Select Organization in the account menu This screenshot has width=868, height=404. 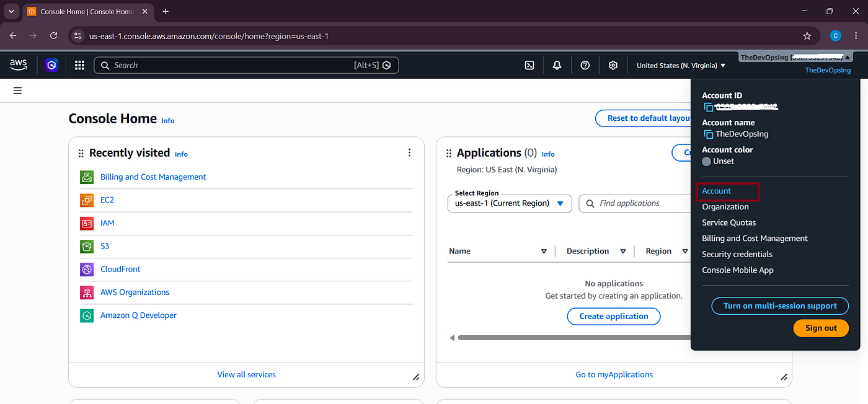[725, 207]
